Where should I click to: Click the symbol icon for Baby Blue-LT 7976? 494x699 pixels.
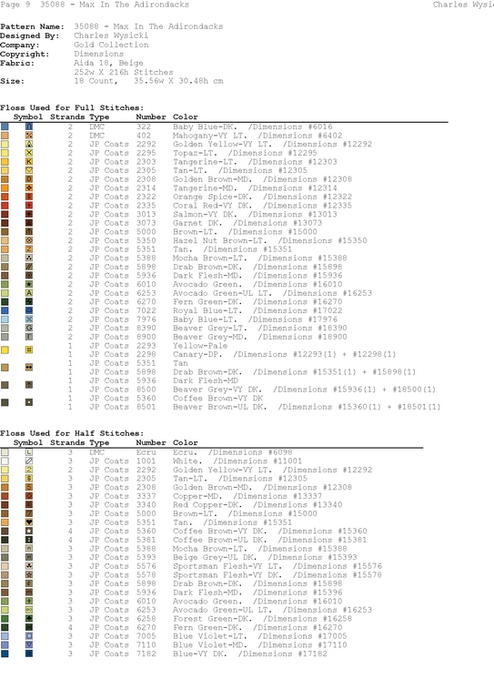pos(29,319)
